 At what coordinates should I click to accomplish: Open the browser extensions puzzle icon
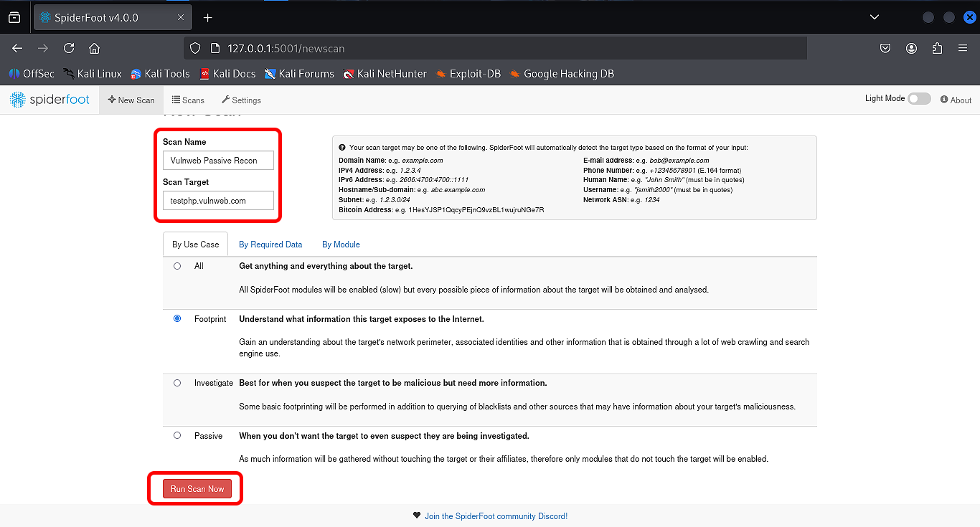(937, 48)
